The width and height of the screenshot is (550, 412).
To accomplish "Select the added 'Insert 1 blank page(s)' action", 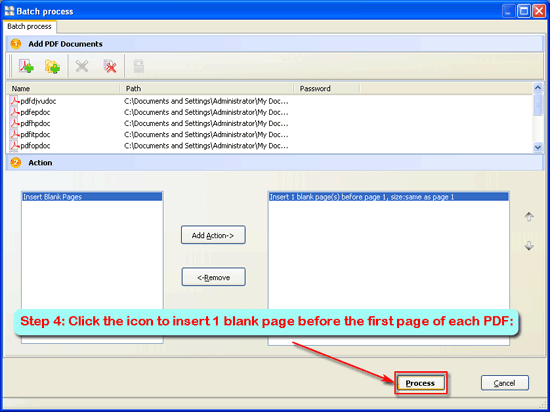I will coord(389,197).
